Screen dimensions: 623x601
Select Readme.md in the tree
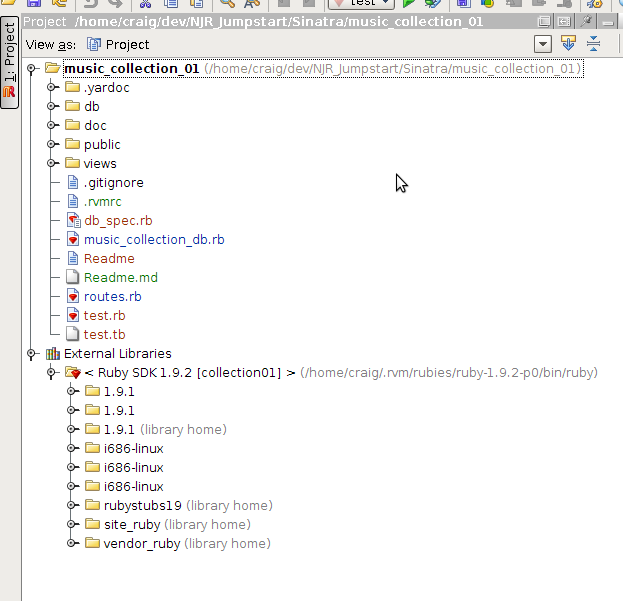[121, 278]
